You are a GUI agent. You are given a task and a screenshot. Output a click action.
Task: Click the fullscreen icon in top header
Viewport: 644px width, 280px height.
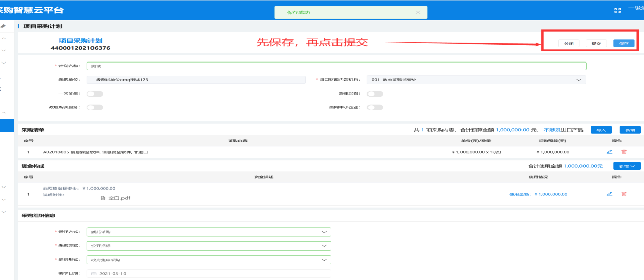click(x=618, y=10)
